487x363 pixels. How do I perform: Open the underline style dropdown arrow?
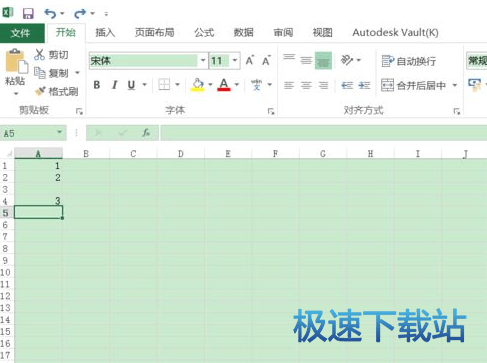pyautogui.click(x=145, y=85)
